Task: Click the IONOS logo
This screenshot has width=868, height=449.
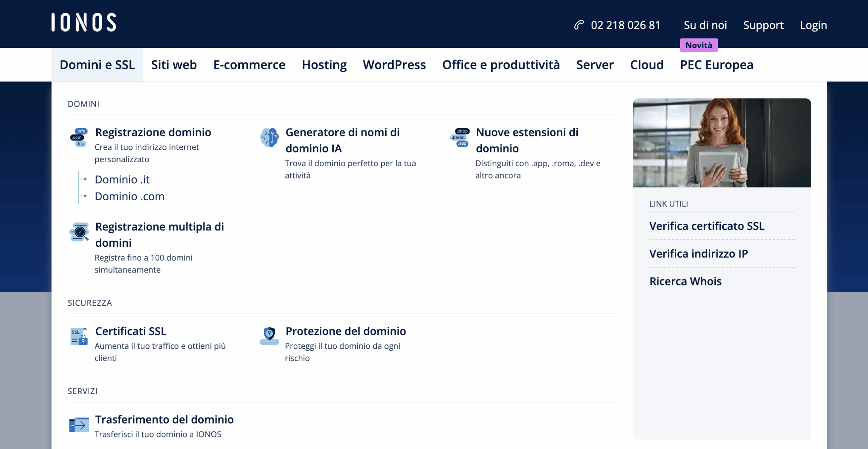Action: 84,22
